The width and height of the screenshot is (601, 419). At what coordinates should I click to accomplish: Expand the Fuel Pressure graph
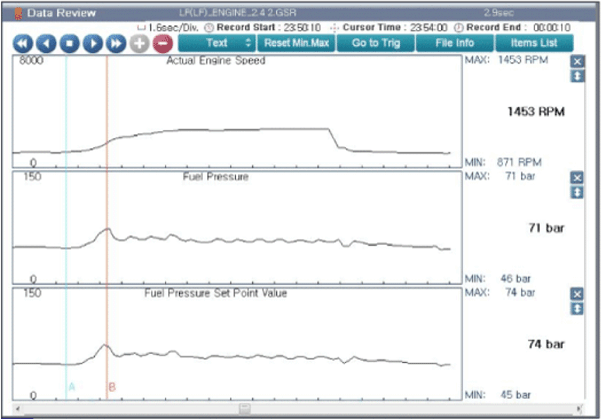(577, 192)
